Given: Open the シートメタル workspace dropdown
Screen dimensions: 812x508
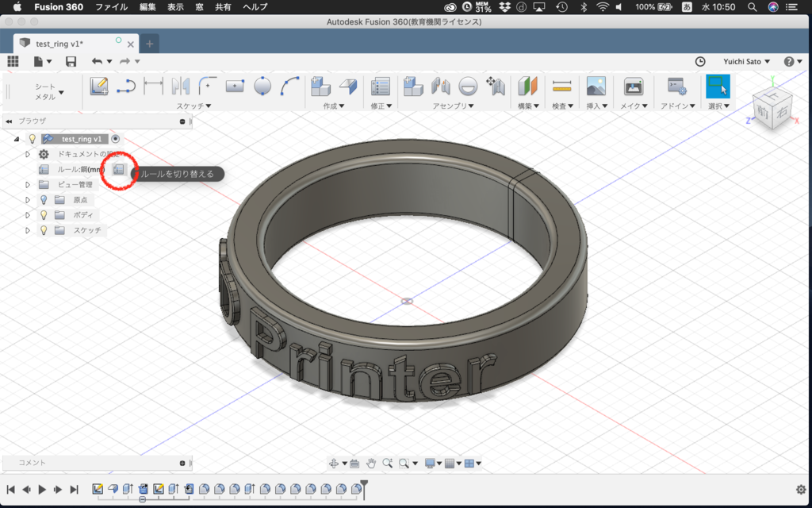Looking at the screenshot, I should pyautogui.click(x=48, y=92).
